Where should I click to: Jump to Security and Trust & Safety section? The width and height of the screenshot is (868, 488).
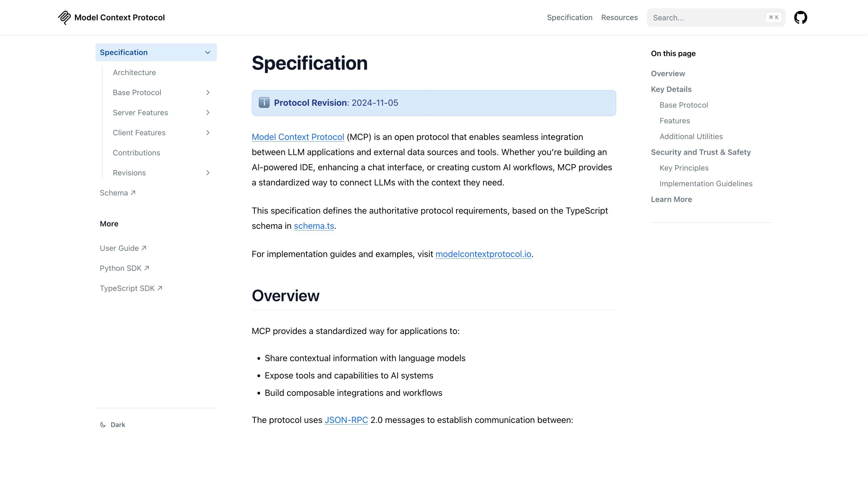701,152
